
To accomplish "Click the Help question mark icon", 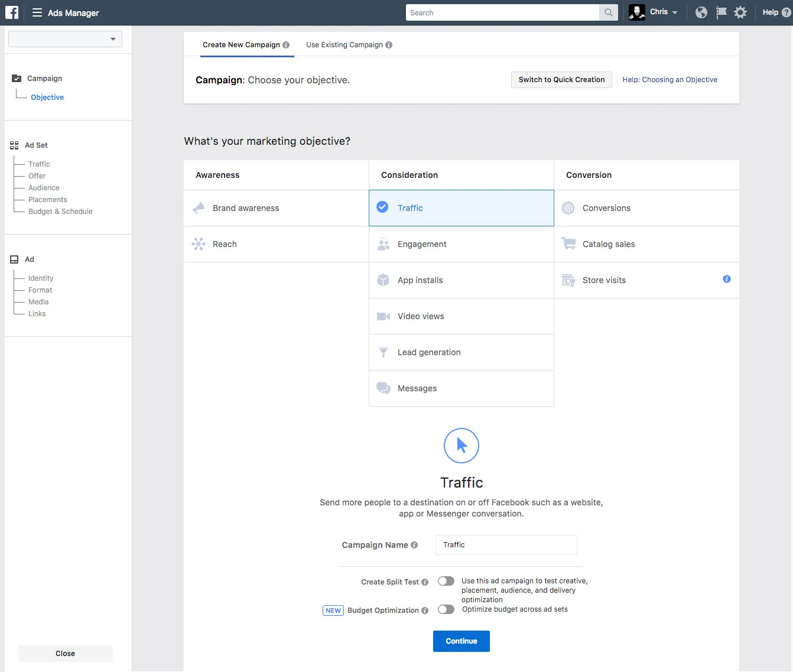I will (x=786, y=12).
